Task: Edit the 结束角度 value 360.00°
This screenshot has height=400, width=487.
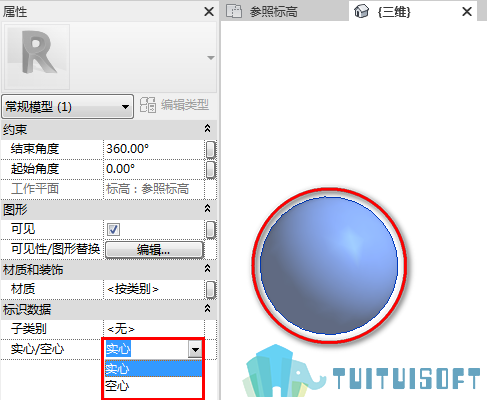Action: point(154,149)
